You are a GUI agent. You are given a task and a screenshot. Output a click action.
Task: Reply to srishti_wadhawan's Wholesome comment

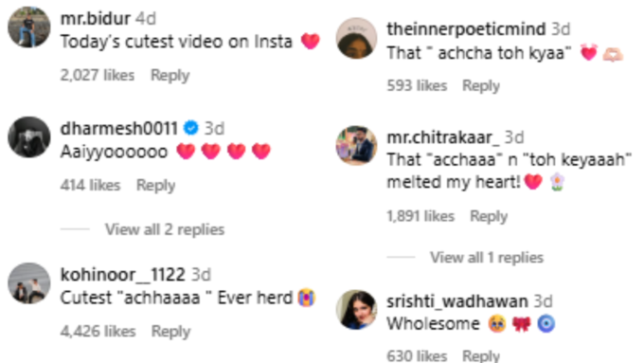coord(481,355)
